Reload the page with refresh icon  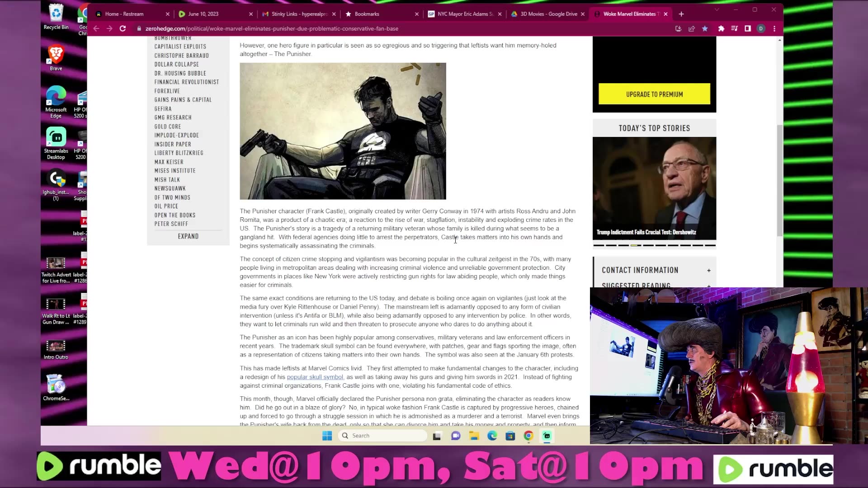[123, 28]
